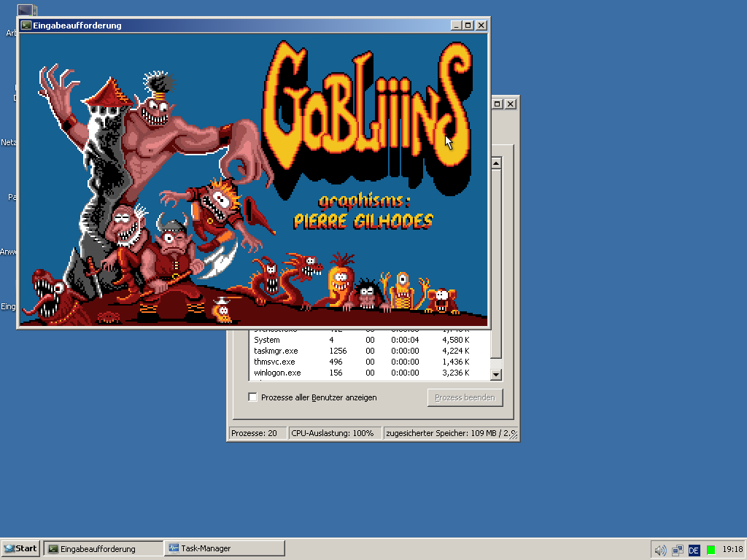Open the Start menu
Image resolution: width=747 pixels, height=560 pixels.
20,548
